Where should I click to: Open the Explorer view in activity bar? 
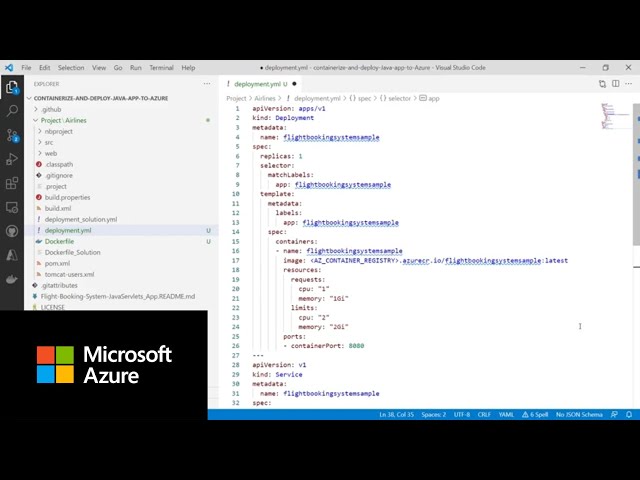[12, 87]
